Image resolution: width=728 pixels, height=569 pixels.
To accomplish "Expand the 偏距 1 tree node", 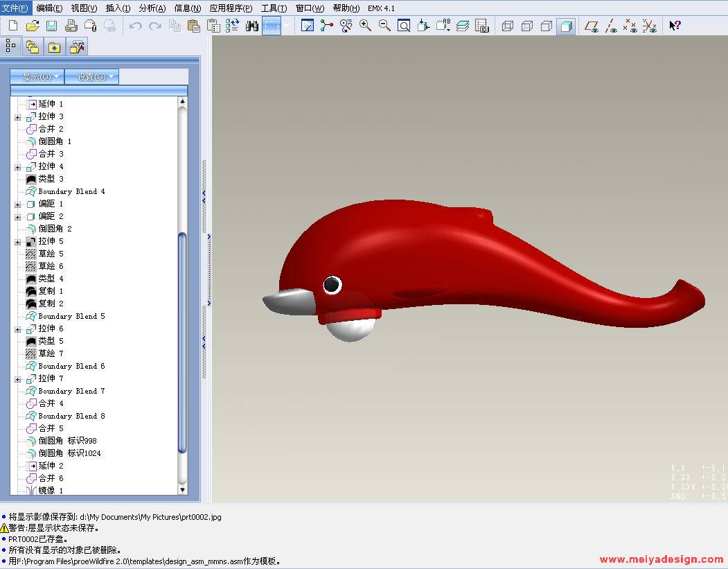I will (18, 204).
